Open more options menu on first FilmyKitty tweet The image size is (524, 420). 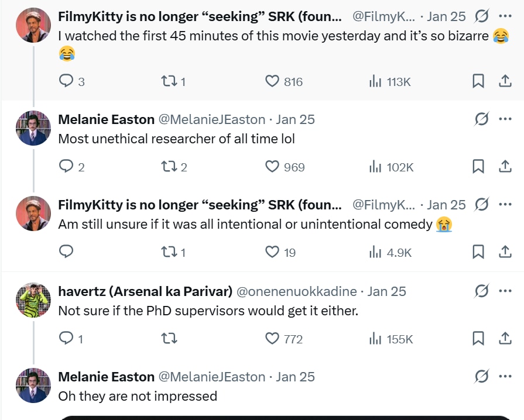pos(505,16)
